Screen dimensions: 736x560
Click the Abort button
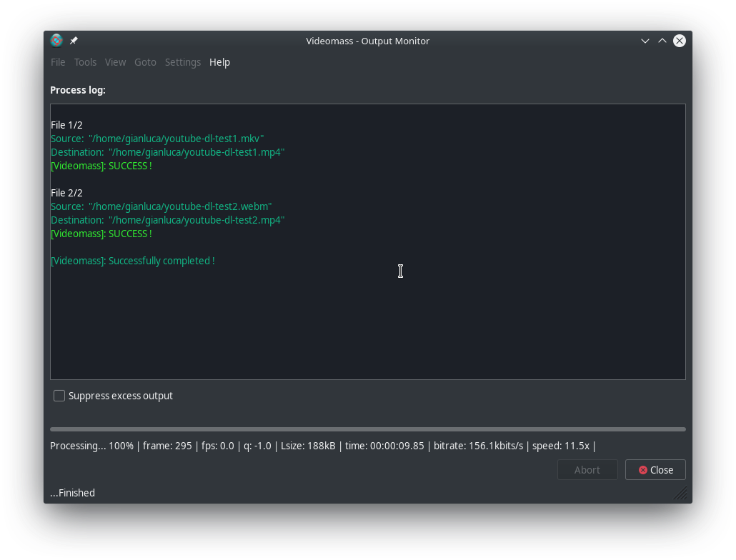pos(587,470)
